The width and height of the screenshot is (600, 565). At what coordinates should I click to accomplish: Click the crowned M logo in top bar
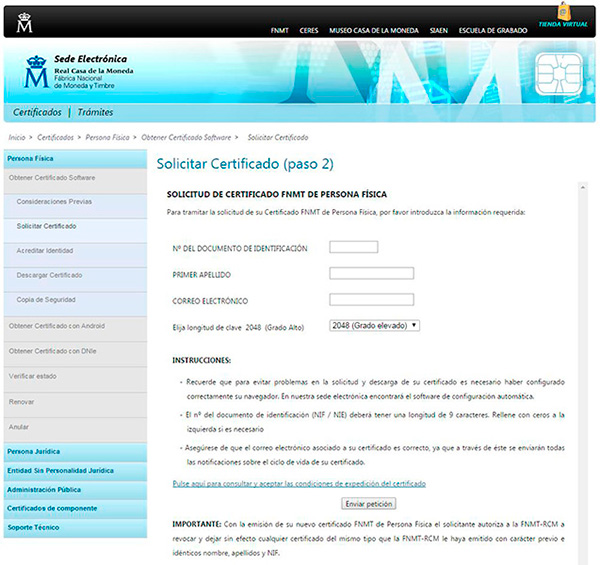tap(24, 23)
